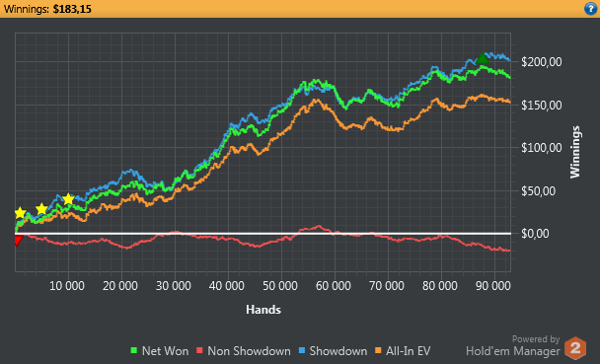Click the $150,00 y-axis label
600x364 pixels.
pyautogui.click(x=542, y=106)
